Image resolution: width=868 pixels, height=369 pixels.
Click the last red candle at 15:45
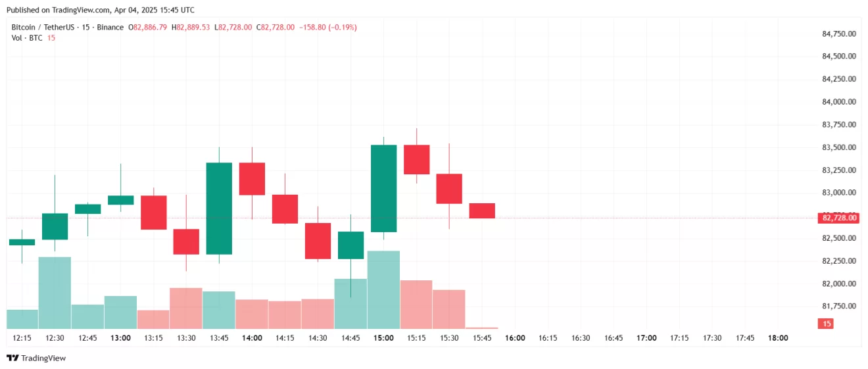(482, 210)
